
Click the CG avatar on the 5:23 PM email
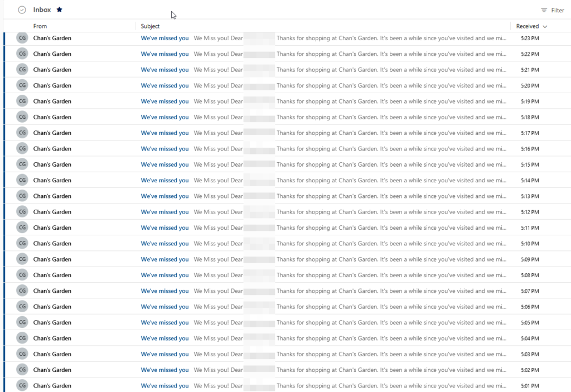tap(22, 38)
